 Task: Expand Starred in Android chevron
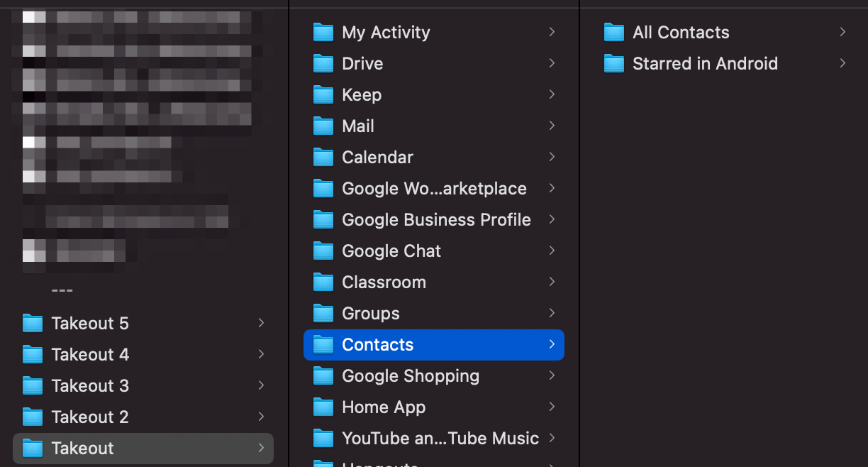[842, 63]
